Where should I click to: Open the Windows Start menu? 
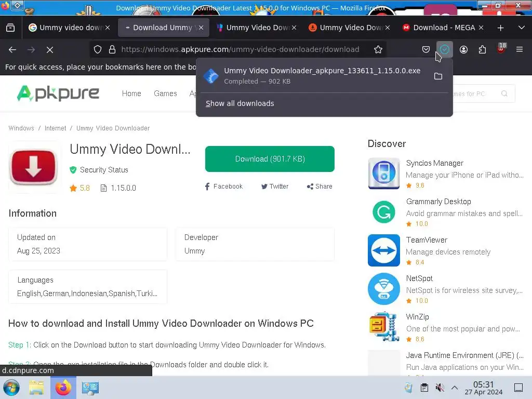coord(11,388)
